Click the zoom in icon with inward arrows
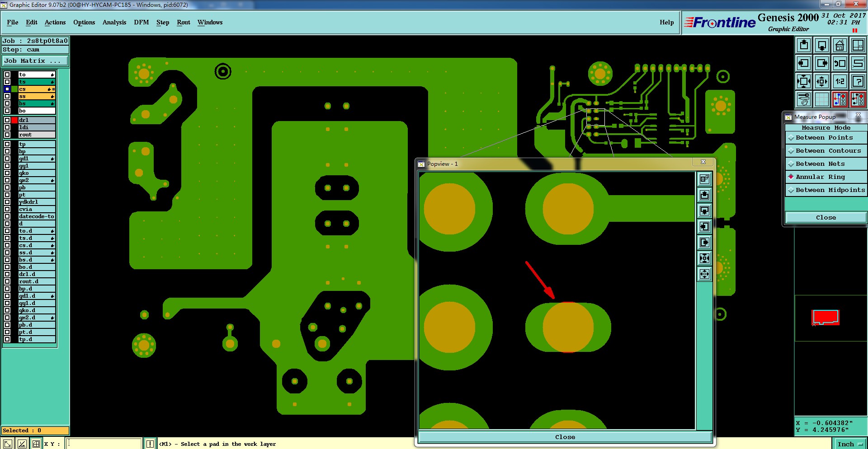Image resolution: width=868 pixels, height=449 pixels. (x=804, y=81)
